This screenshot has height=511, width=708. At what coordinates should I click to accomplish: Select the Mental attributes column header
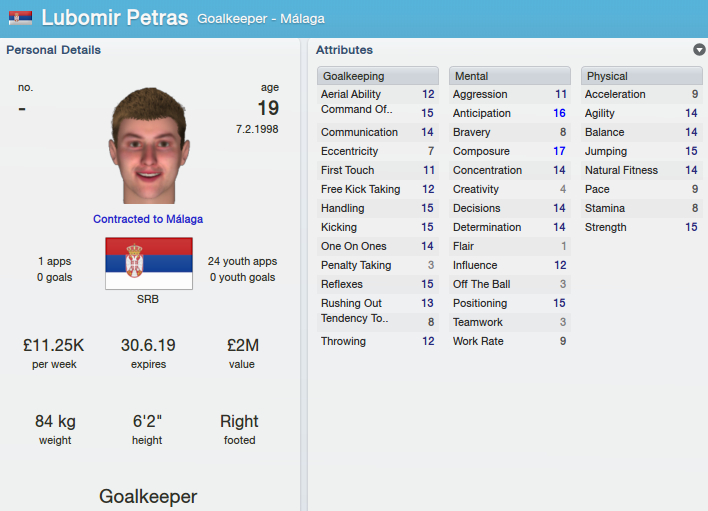[x=510, y=76]
